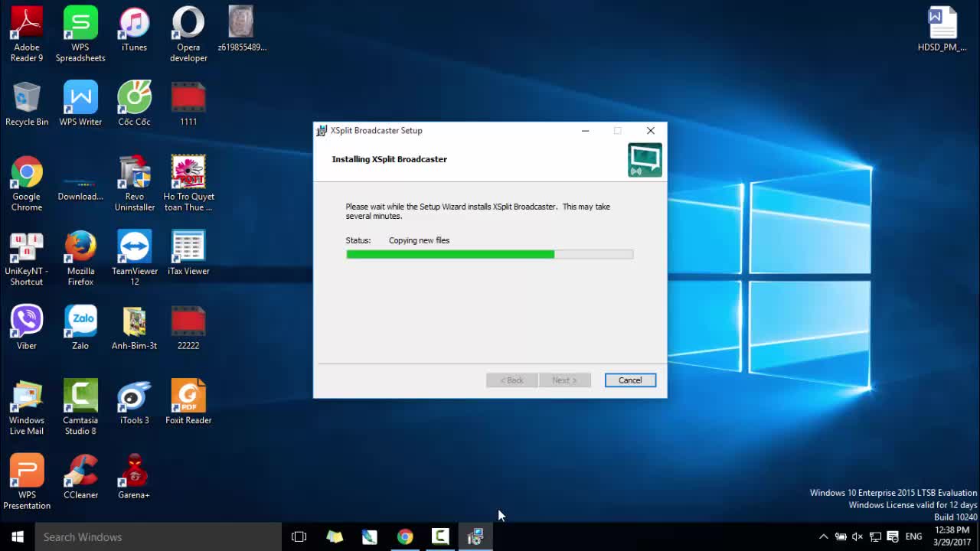Viewport: 980px width, 551px height.
Task: Open Mozilla Firefox desktop icon
Action: pos(80,259)
